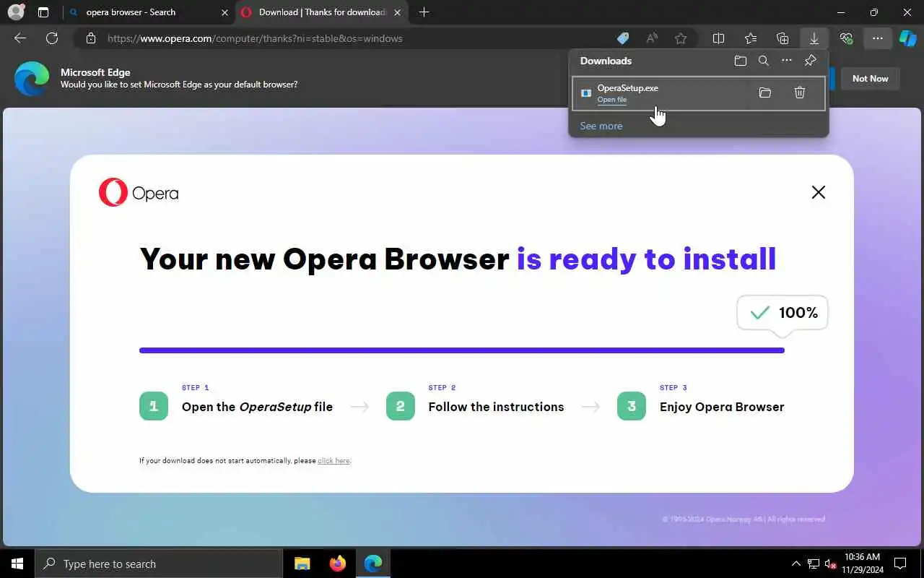Click the 'click here' download link
Screen dimensions: 924x578
click(x=334, y=460)
